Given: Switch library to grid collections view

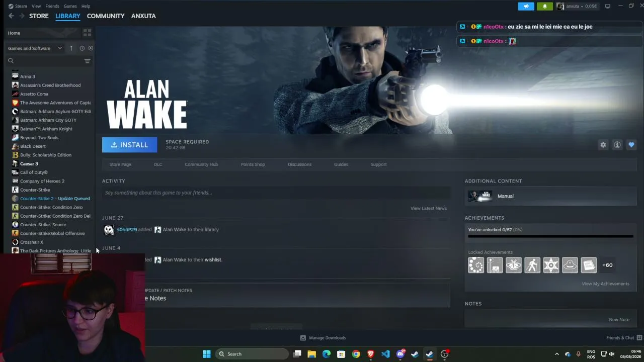Looking at the screenshot, I should [87, 33].
